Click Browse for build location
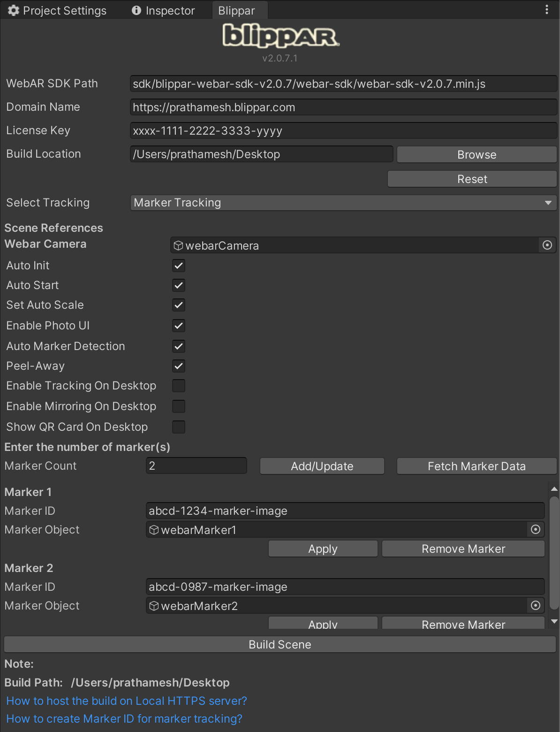 (477, 155)
